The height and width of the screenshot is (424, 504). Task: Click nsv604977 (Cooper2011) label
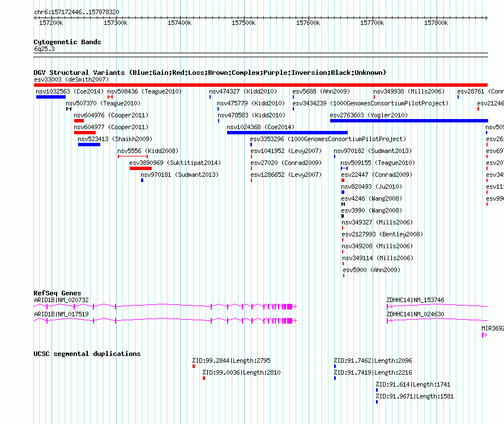coord(111,127)
